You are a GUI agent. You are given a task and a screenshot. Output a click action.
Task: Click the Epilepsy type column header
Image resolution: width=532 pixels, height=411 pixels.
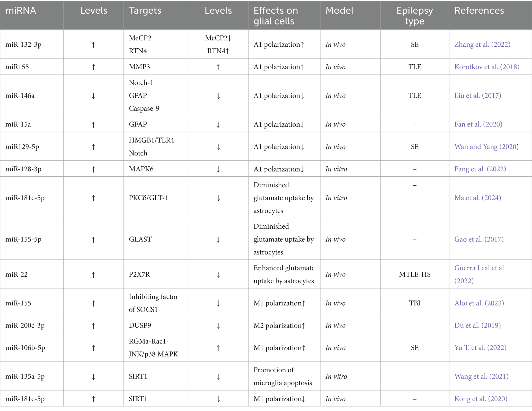[x=415, y=16]
